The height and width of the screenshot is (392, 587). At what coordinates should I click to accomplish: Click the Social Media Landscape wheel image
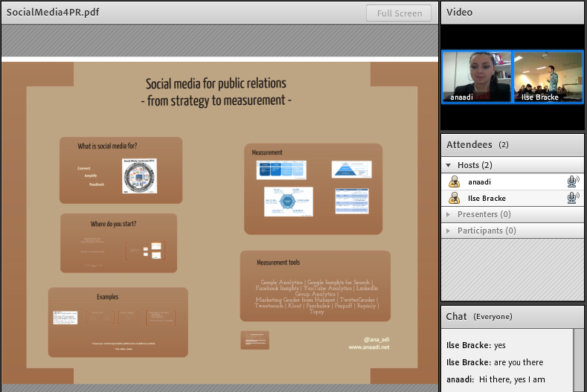[x=140, y=176]
